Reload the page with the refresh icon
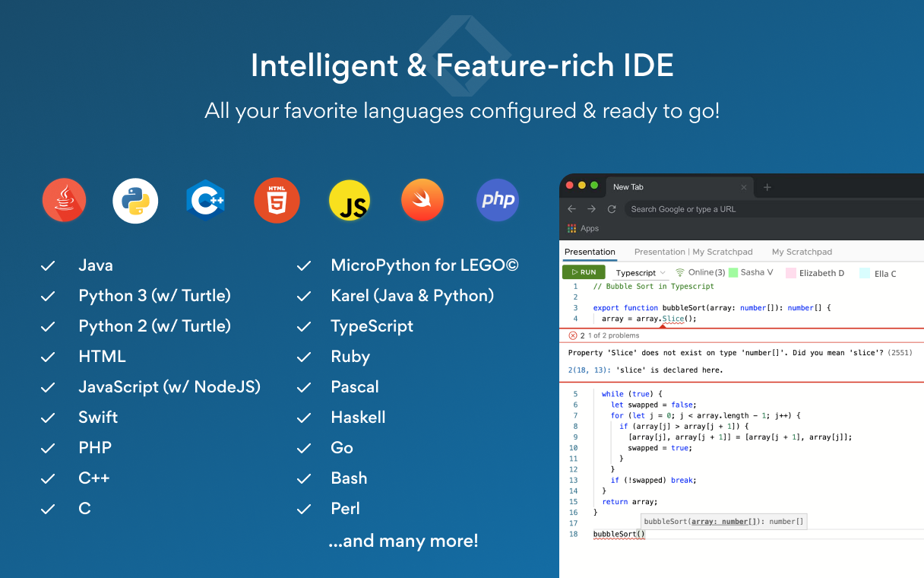This screenshot has width=924, height=578. point(612,209)
